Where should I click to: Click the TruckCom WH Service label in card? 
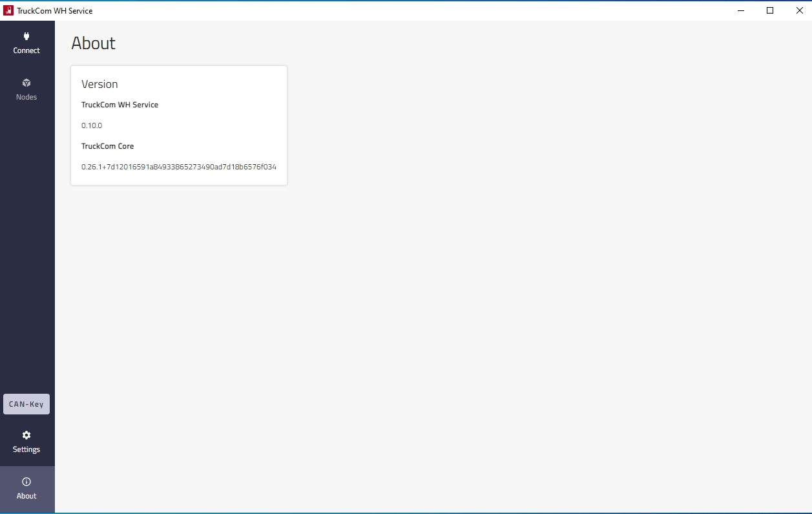coord(120,105)
